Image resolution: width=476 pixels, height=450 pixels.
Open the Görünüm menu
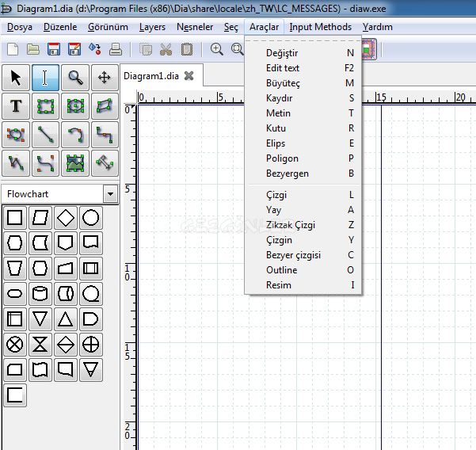pos(108,27)
